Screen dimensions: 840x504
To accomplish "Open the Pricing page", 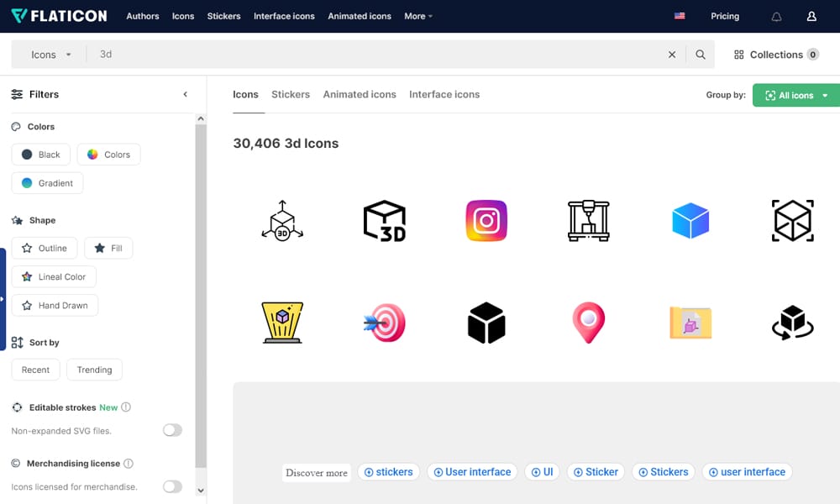I will click(x=724, y=16).
